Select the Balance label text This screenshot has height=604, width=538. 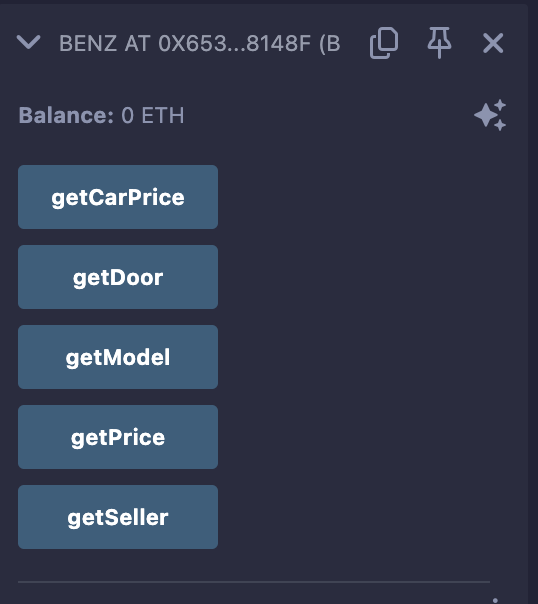pos(66,115)
